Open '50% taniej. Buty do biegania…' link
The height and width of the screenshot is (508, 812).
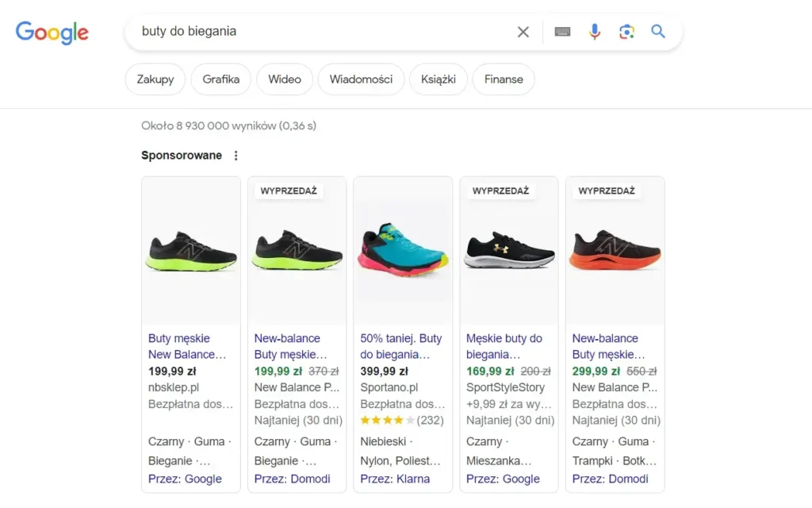point(400,346)
